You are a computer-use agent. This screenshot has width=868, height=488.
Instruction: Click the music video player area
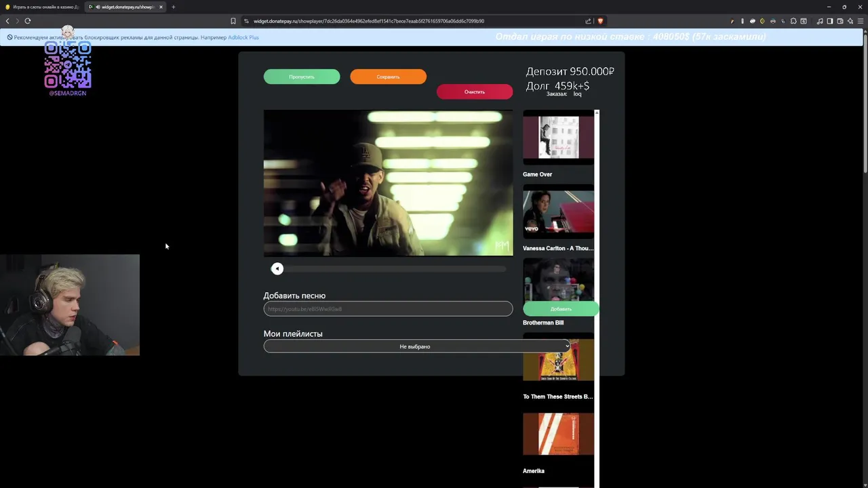pos(388,183)
